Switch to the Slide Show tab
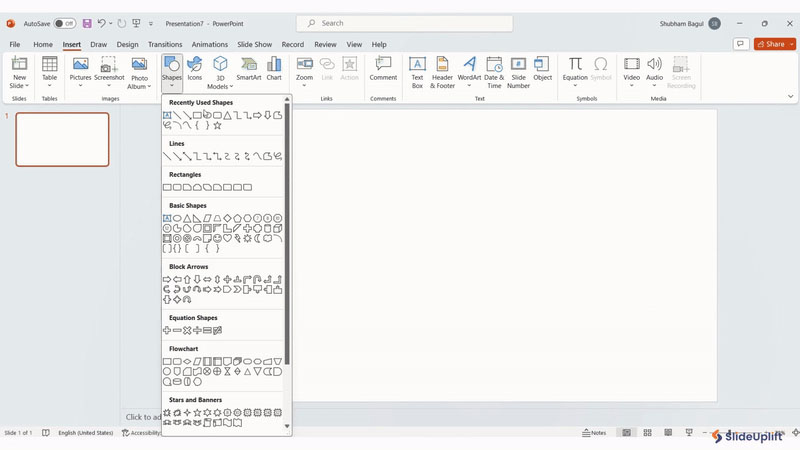 click(x=254, y=44)
